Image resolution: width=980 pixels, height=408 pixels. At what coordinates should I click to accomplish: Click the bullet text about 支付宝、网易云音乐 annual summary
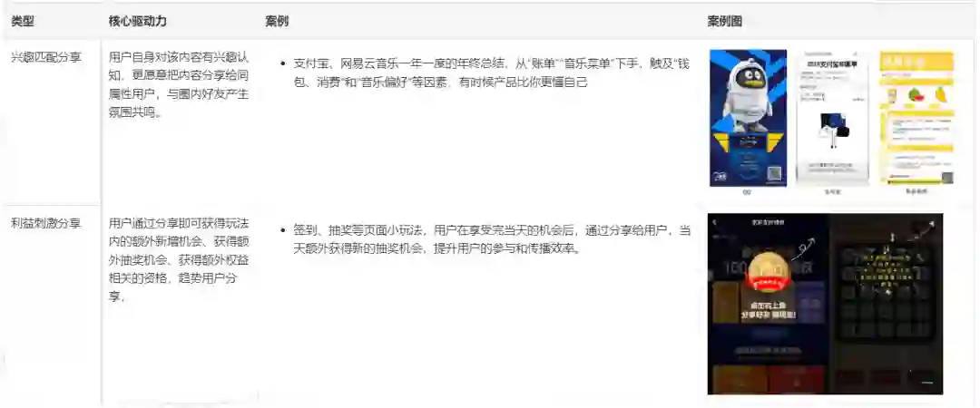[x=491, y=73]
